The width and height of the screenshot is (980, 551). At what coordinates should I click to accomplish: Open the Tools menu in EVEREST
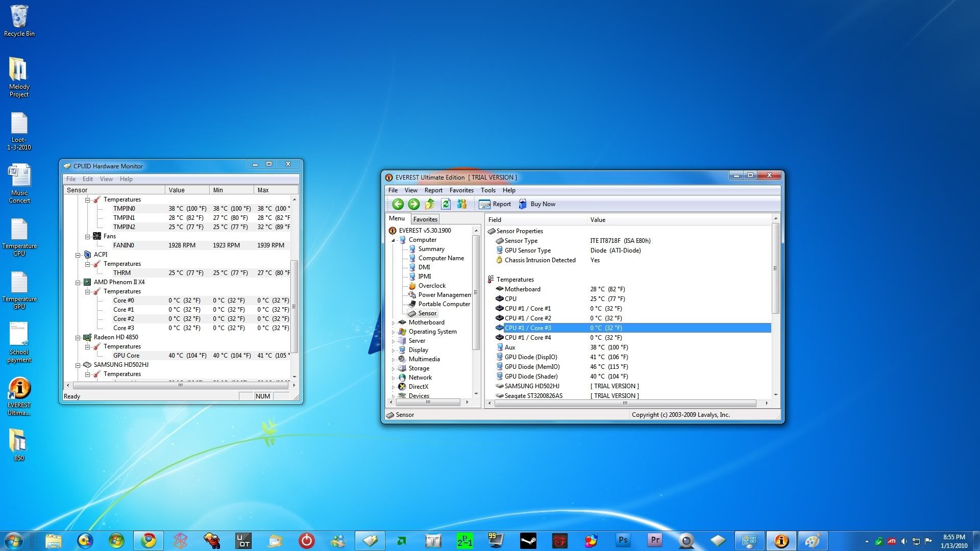(x=488, y=190)
